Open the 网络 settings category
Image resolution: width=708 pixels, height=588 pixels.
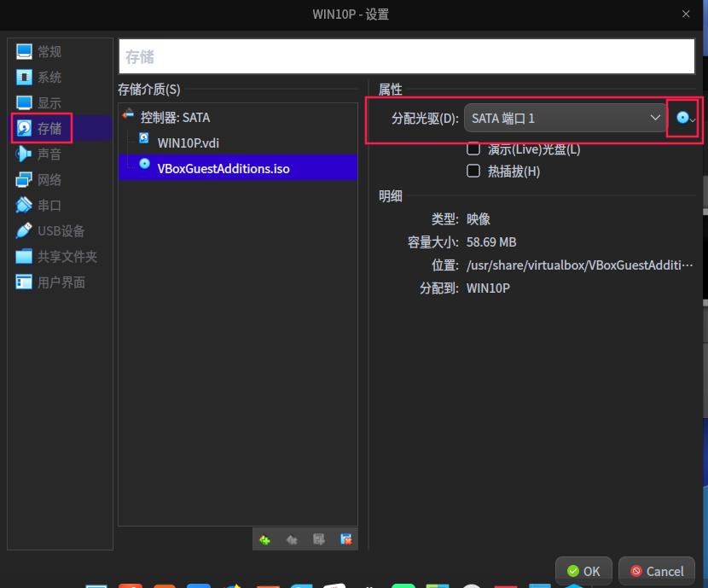click(x=49, y=179)
